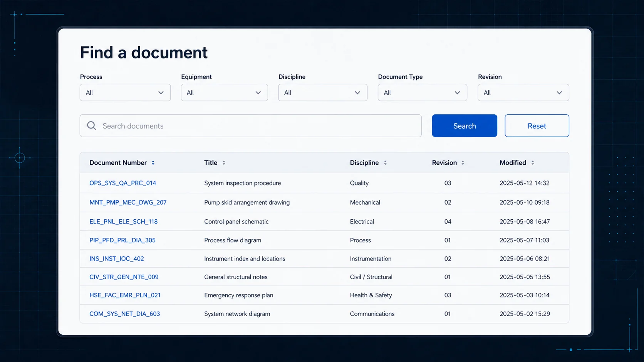Open document INS_INST_IOC_402
Screen dimensions: 644x362
click(x=117, y=259)
